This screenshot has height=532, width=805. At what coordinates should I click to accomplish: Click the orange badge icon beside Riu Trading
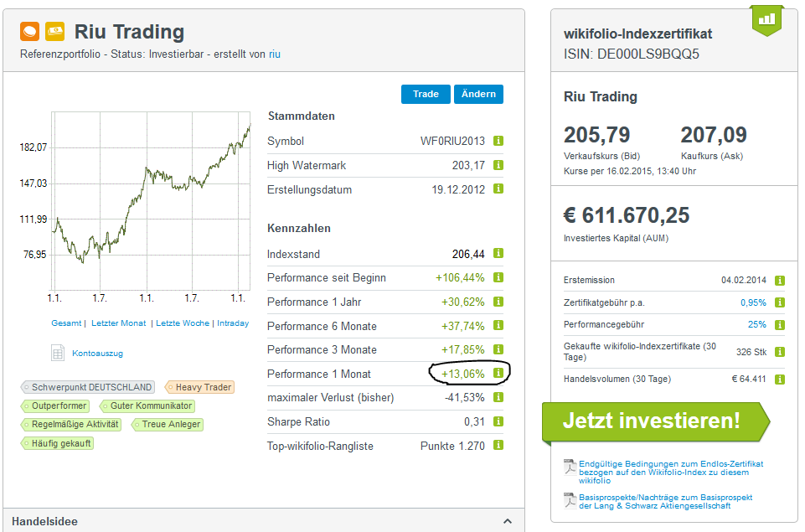pyautogui.click(x=30, y=31)
